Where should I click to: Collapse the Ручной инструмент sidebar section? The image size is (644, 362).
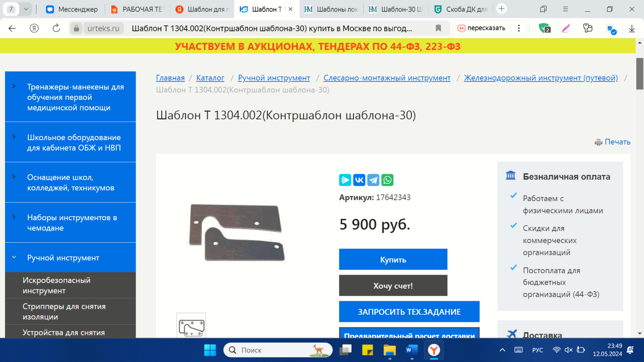click(x=14, y=258)
